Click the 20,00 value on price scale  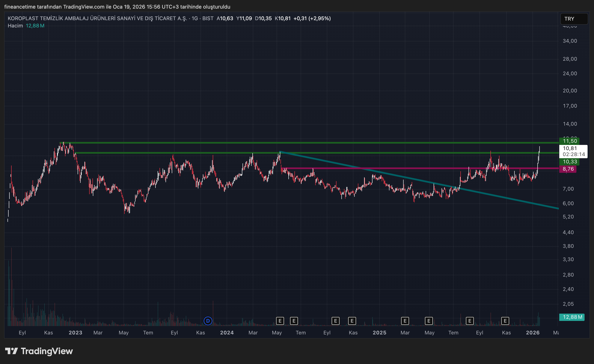click(570, 91)
